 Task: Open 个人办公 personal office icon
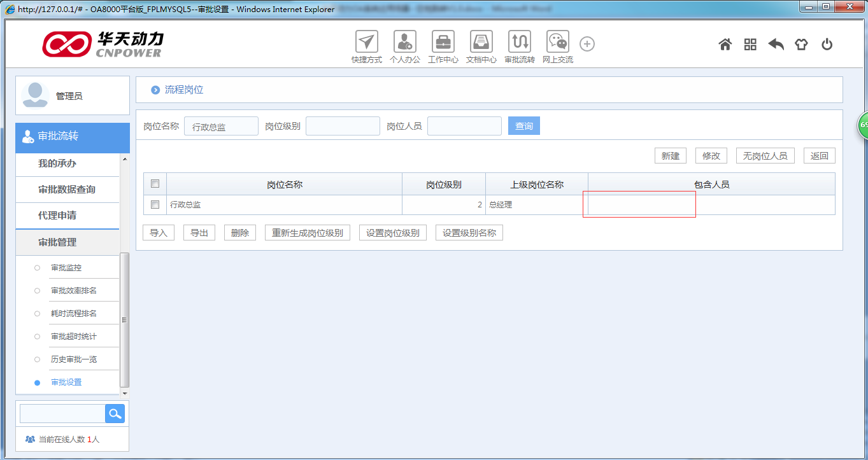click(404, 43)
